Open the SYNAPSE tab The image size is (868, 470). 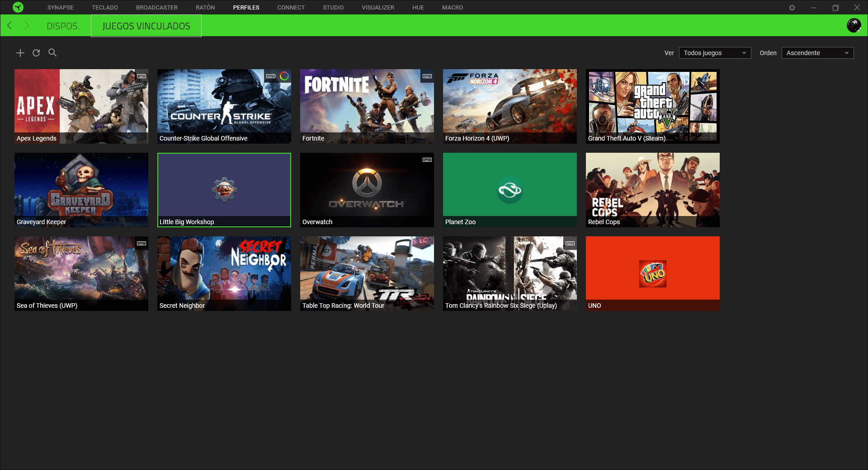coord(61,8)
